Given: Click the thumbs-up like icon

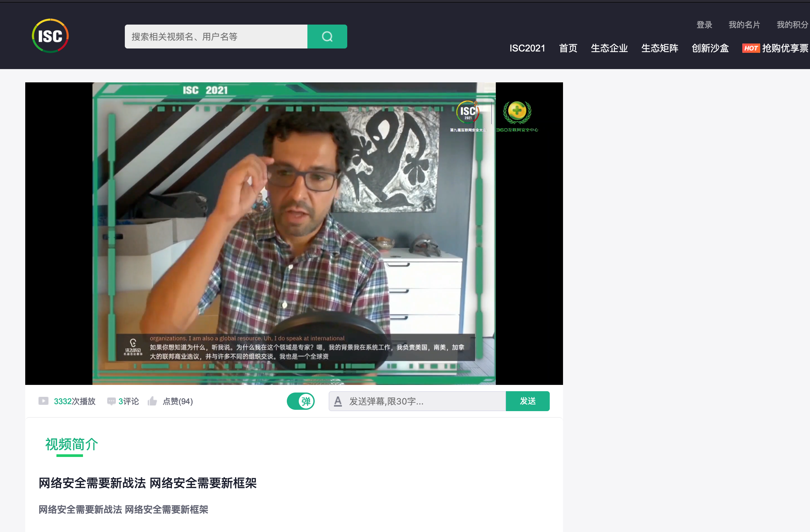Looking at the screenshot, I should tap(152, 401).
